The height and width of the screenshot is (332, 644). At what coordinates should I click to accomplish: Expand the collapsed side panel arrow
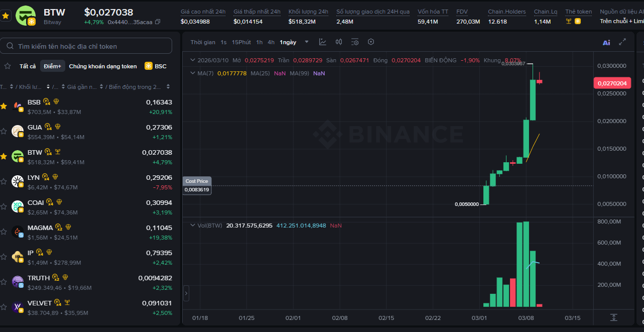point(186,293)
